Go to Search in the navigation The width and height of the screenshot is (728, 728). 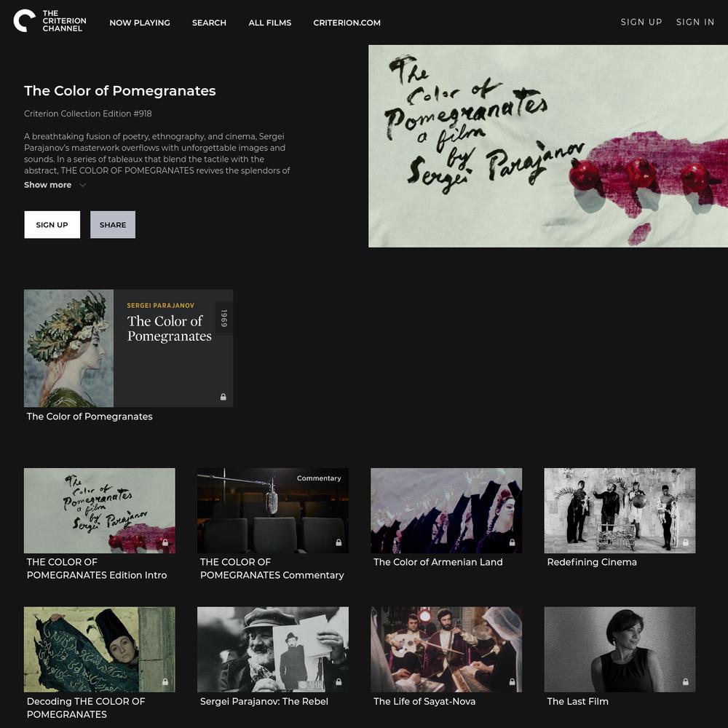pyautogui.click(x=210, y=23)
